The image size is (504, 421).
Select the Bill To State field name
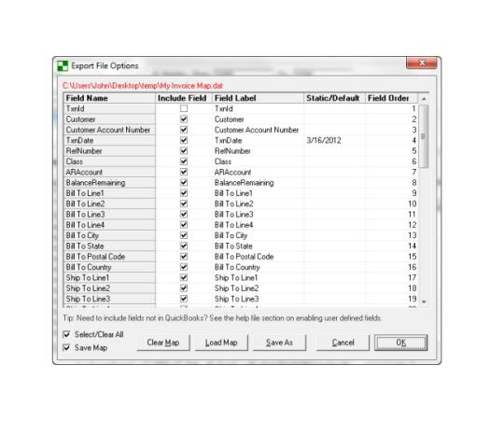[x=109, y=246]
